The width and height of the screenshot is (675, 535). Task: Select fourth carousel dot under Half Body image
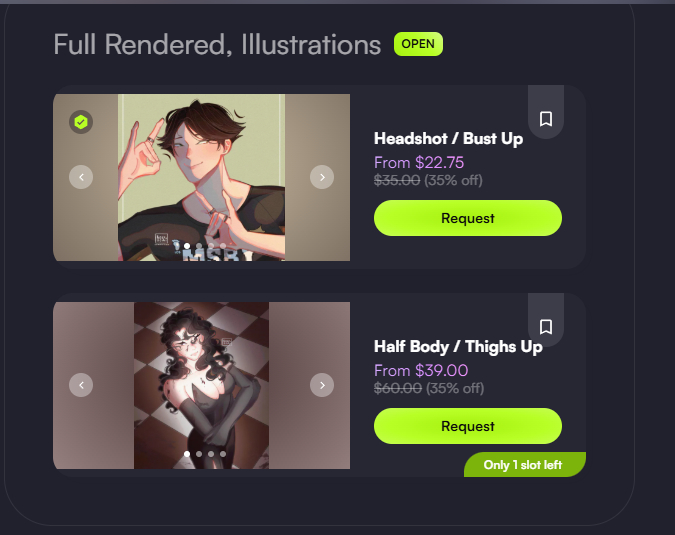pyautogui.click(x=223, y=454)
